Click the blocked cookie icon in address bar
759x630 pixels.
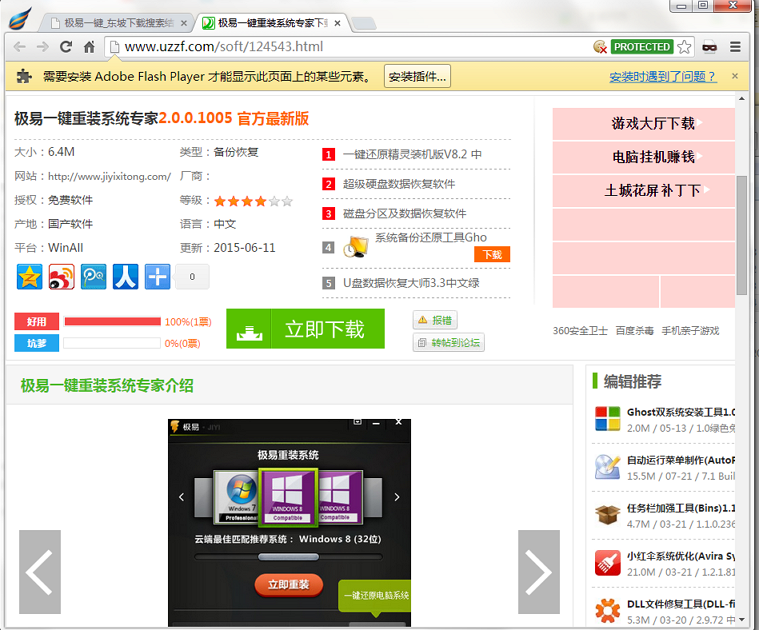coord(600,47)
